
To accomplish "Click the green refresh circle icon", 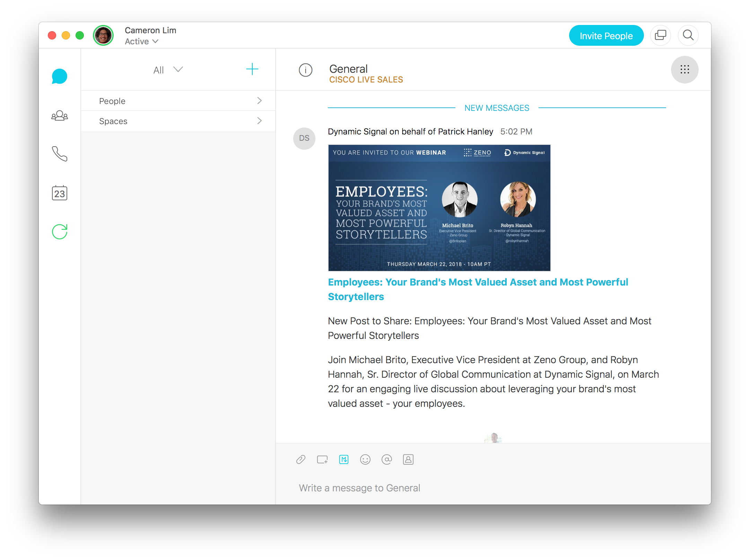I will click(x=59, y=231).
